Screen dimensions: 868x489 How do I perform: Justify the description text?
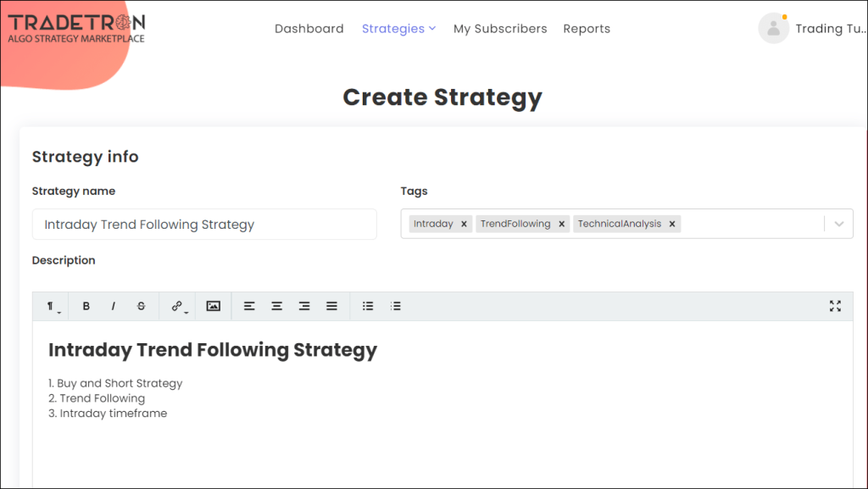point(331,306)
